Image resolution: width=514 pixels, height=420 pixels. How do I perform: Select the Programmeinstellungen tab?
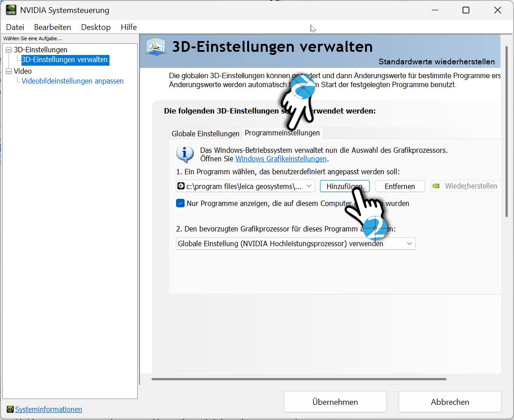click(x=282, y=133)
